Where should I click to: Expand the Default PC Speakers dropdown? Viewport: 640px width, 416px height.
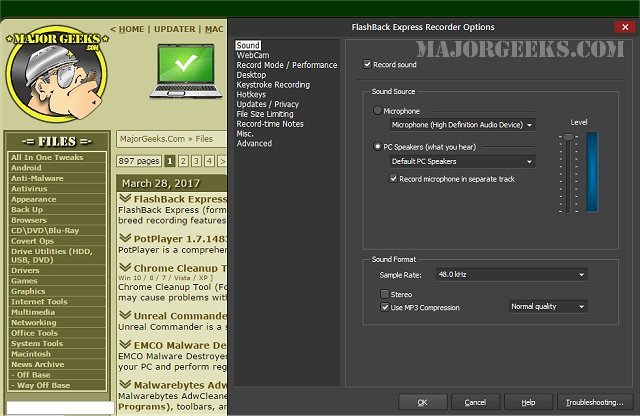coord(462,161)
